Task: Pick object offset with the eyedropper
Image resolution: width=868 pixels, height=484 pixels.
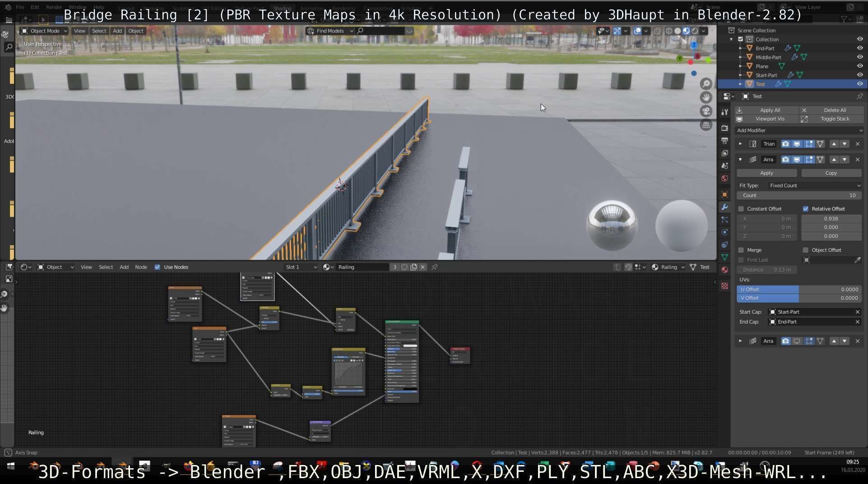Action: point(857,260)
